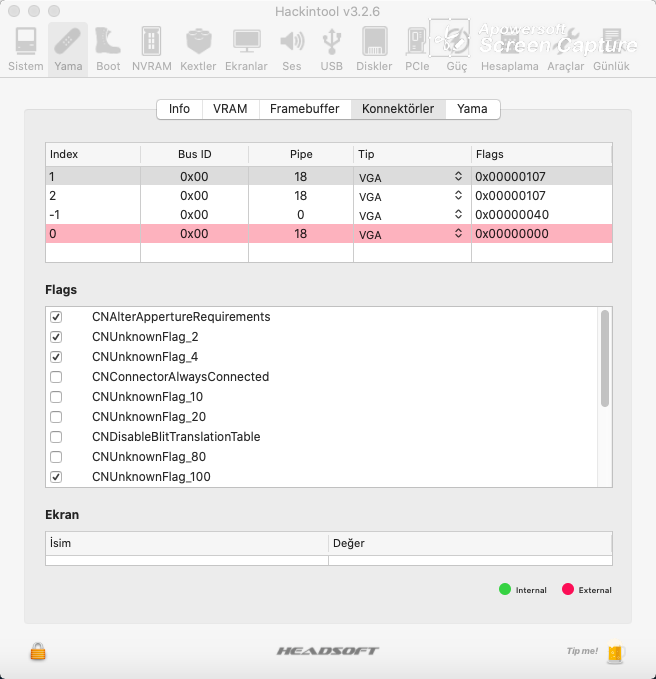
Task: Click the Headsoft logo
Action: (328, 651)
